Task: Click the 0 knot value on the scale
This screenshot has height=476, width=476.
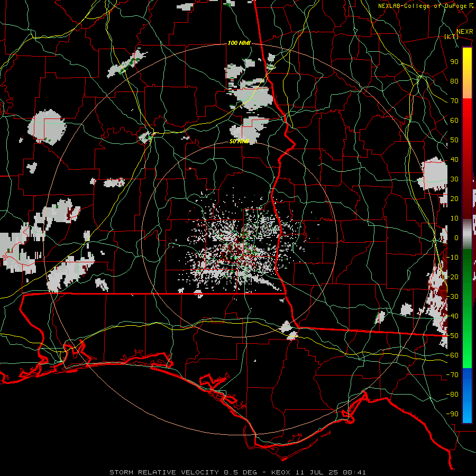Action: [456, 238]
